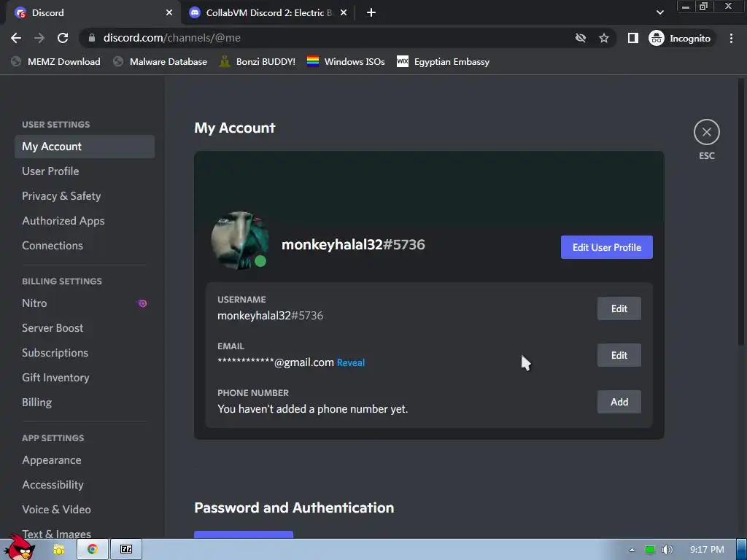Click Edit User Profile button
The width and height of the screenshot is (747, 560).
606,247
